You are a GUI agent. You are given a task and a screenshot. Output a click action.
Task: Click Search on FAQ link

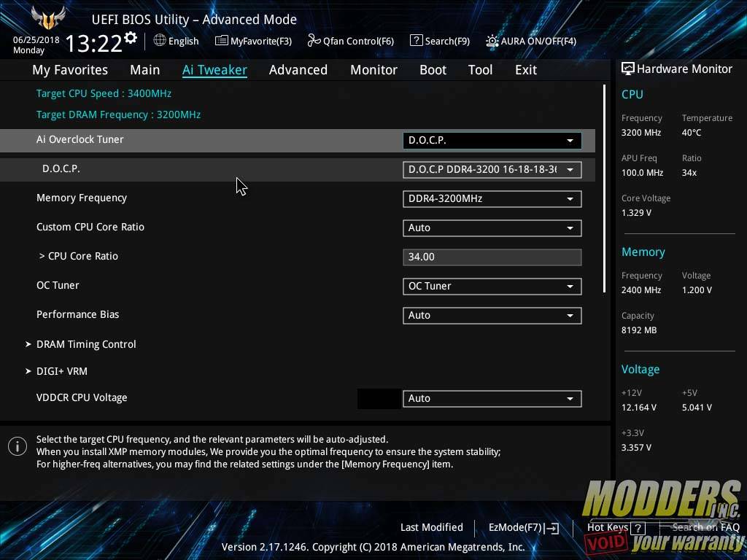pyautogui.click(x=705, y=528)
